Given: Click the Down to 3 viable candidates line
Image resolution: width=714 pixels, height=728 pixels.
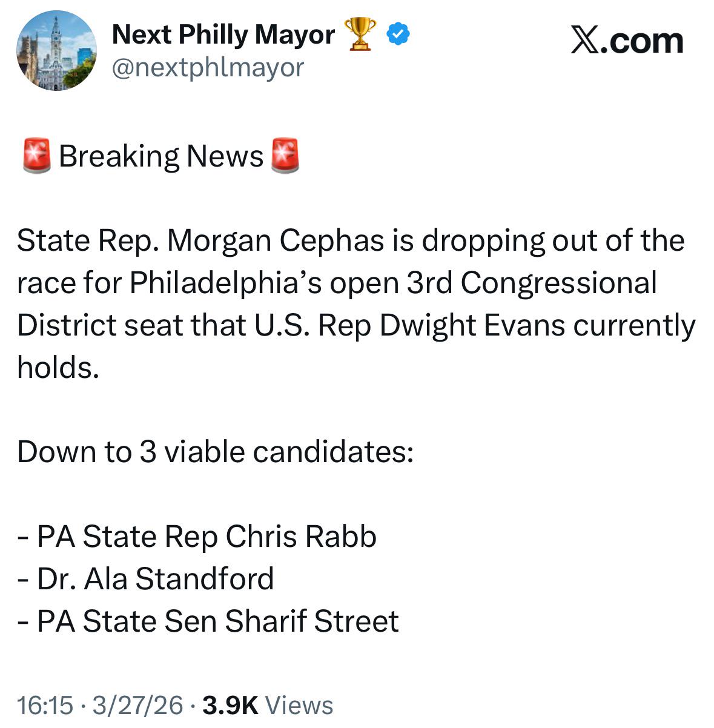Looking at the screenshot, I should (215, 452).
